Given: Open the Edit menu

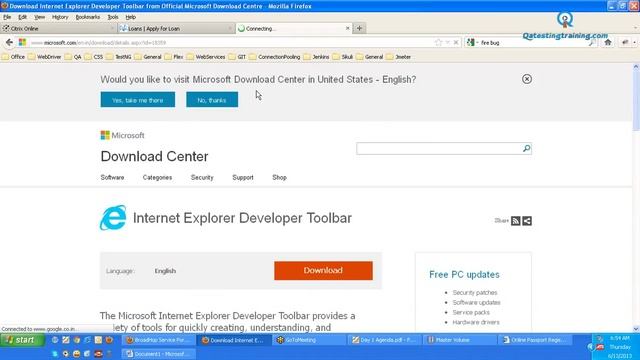Looking at the screenshot, I should click(x=22, y=17).
